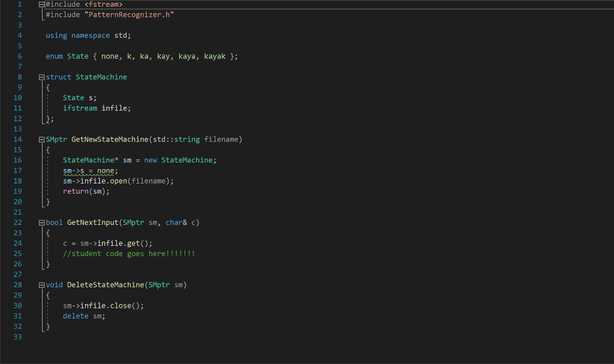Click line number 14 in the gutter

(17, 140)
